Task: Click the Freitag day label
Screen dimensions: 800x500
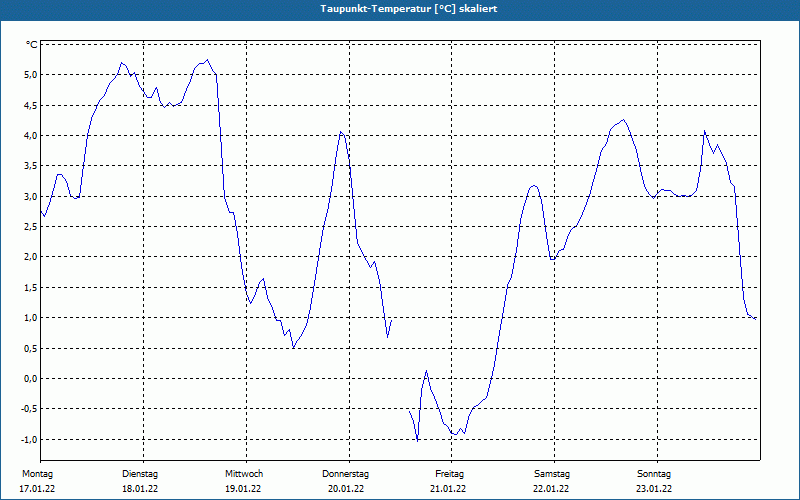Action: coord(449,474)
